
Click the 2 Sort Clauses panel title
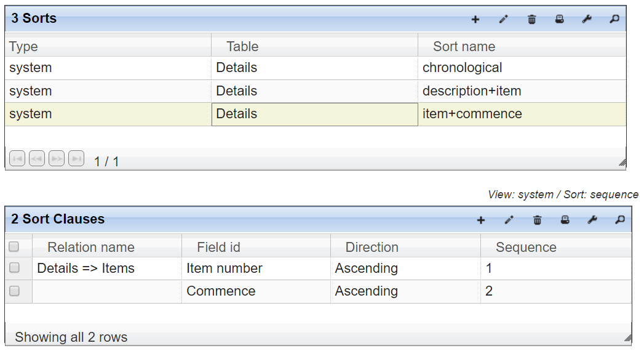(58, 219)
